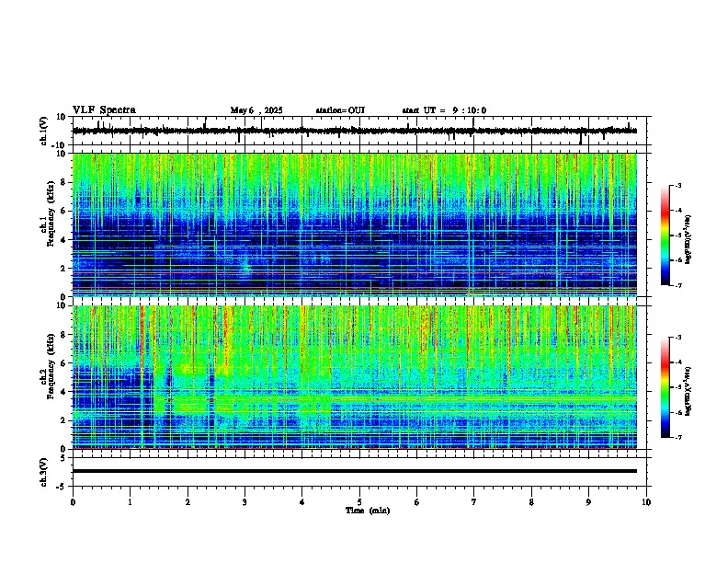The image size is (728, 563).
Task: Click the "ch.3(V)" axis label
Action: click(x=44, y=472)
